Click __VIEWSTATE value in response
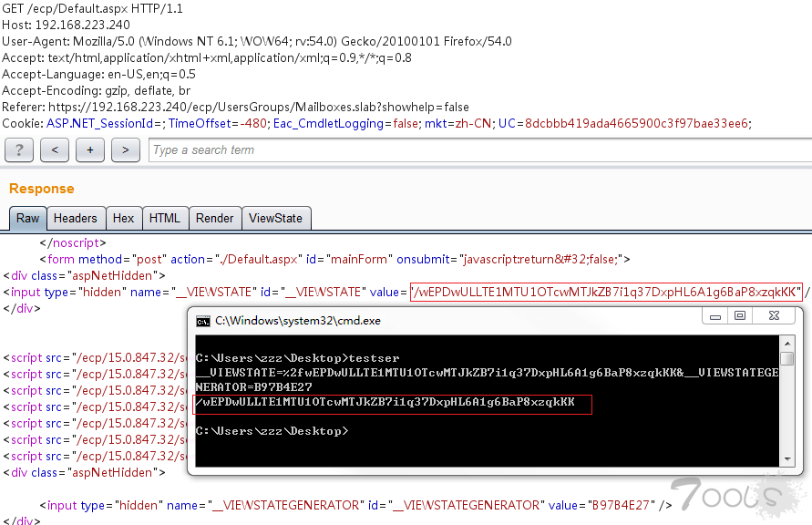This screenshot has width=812, height=525. (x=606, y=293)
